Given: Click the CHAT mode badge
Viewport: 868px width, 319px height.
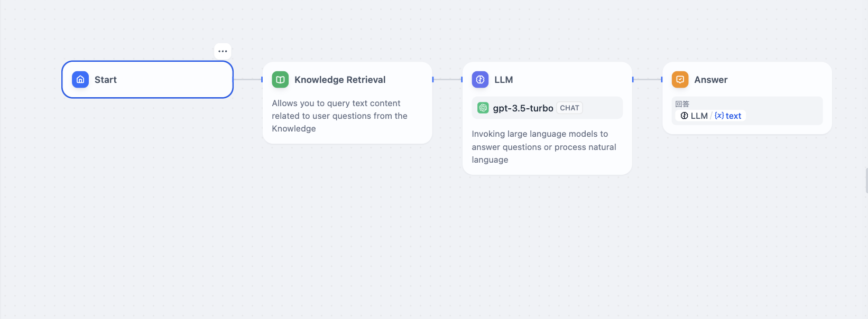Looking at the screenshot, I should click(x=569, y=108).
